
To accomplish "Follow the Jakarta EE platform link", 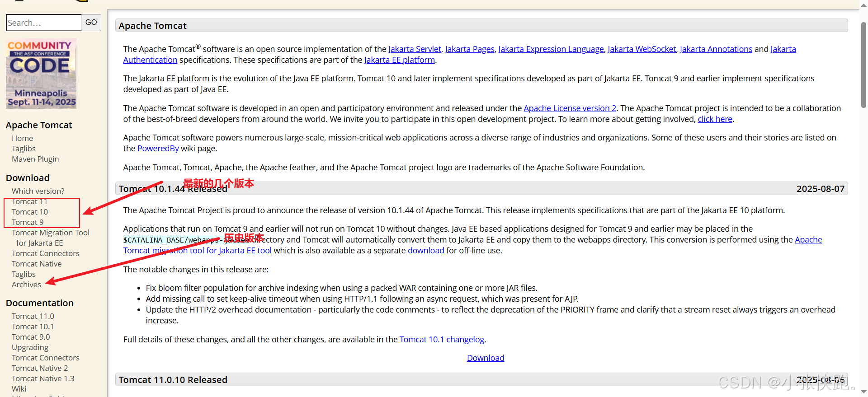I will coord(400,60).
